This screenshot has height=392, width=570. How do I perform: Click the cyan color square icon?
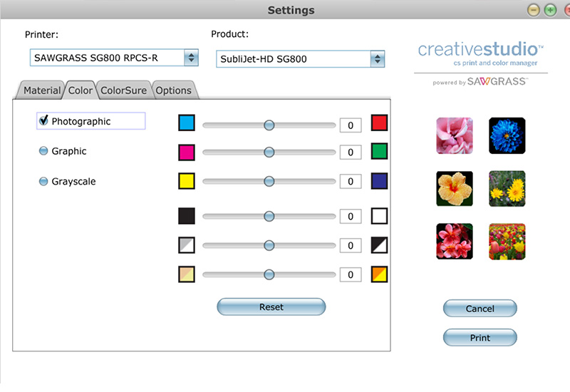pos(186,123)
